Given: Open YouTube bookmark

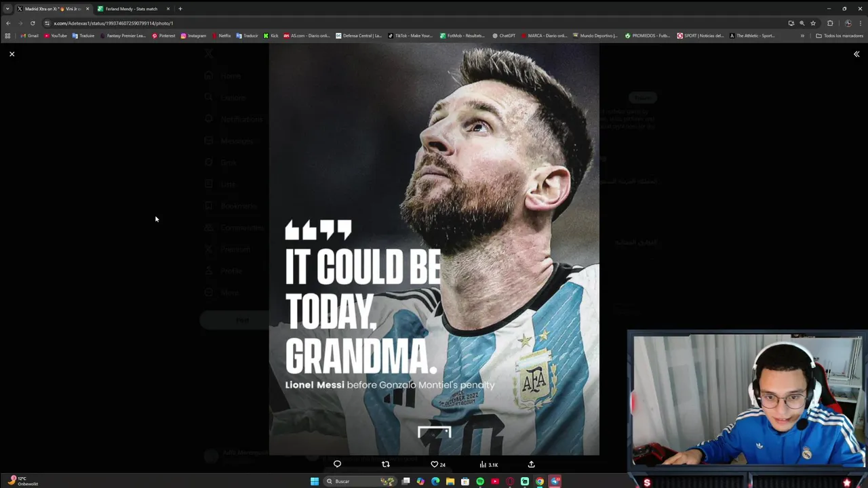Looking at the screenshot, I should (56, 36).
